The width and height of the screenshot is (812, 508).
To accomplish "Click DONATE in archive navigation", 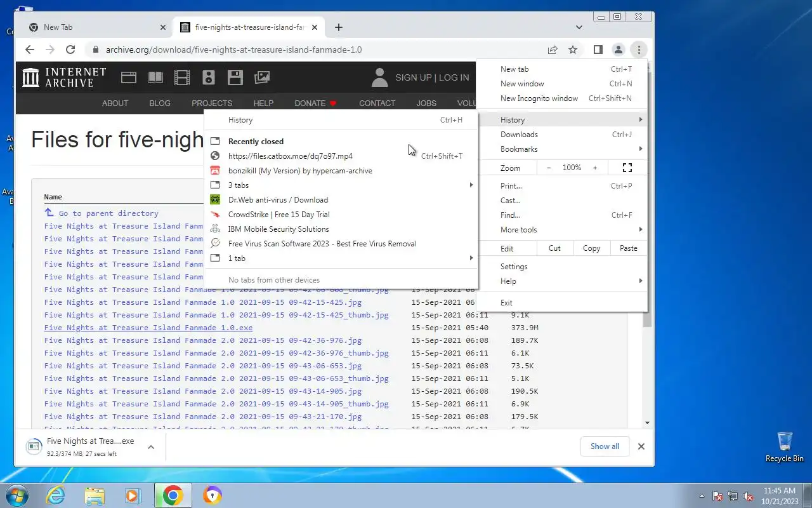I will pos(315,103).
